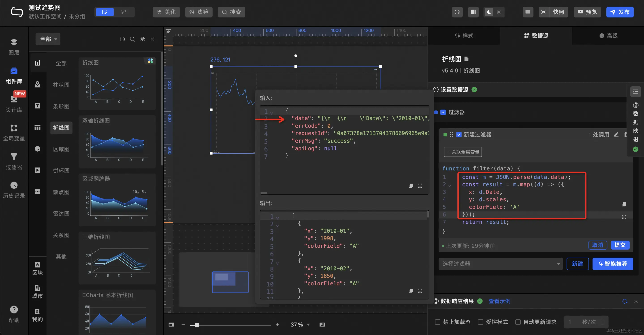Check the 自动更新请求 checkbox
Viewport: 644px width, 335px height.
tap(518, 322)
